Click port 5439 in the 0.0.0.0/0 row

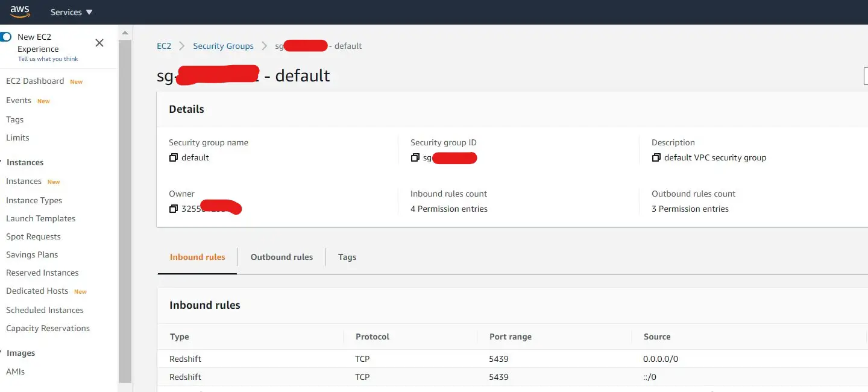point(499,359)
